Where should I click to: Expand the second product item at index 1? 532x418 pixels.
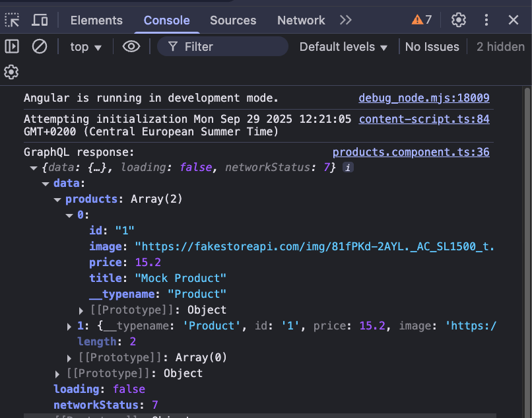pos(69,326)
